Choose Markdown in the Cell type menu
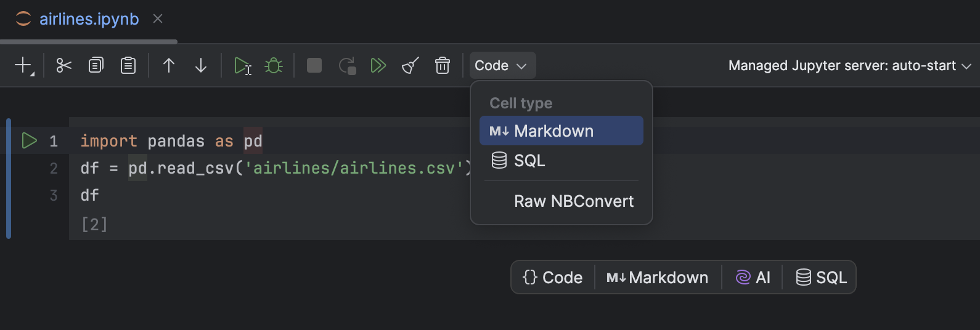The image size is (980, 330). point(561,131)
